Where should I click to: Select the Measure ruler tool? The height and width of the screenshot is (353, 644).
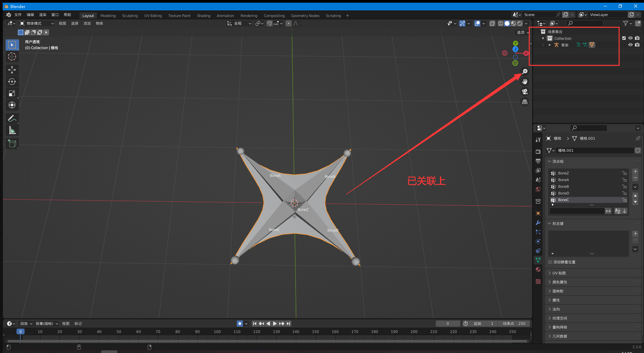[12, 130]
